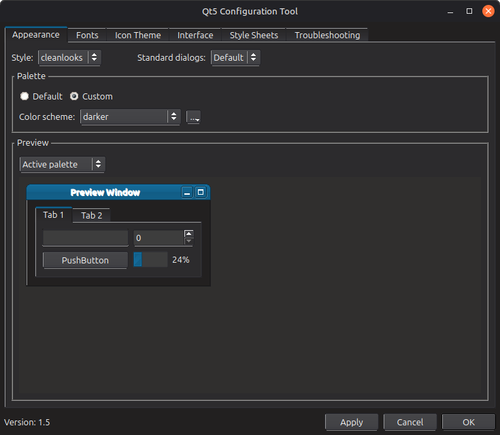This screenshot has height=435, width=500.
Task: Decrease the preview spin box value
Action: point(189,241)
